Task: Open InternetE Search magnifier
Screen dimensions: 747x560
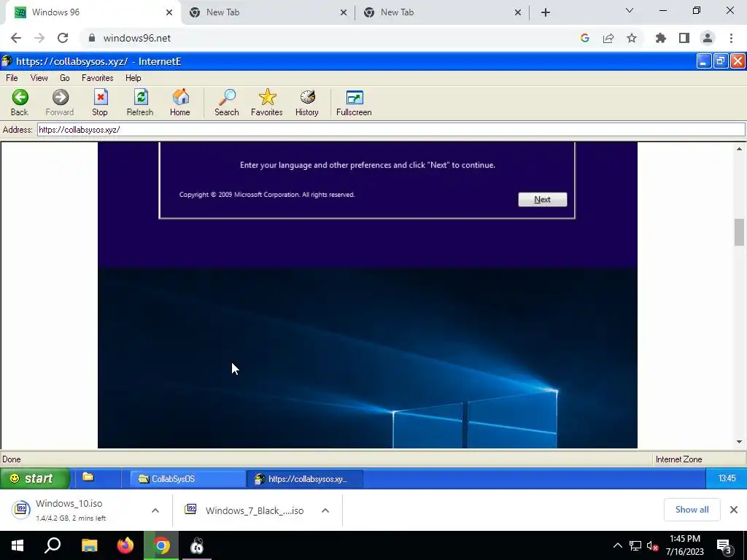Action: coord(227,102)
